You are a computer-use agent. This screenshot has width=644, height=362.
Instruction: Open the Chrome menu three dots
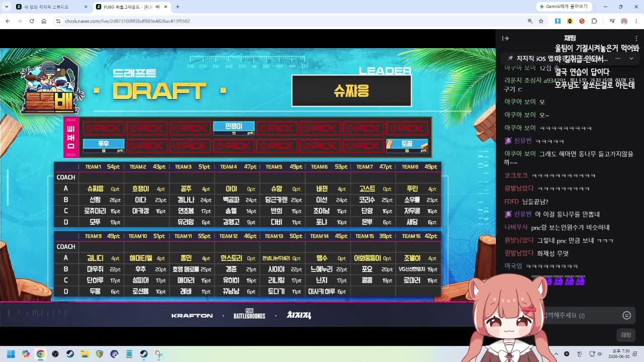(x=636, y=21)
